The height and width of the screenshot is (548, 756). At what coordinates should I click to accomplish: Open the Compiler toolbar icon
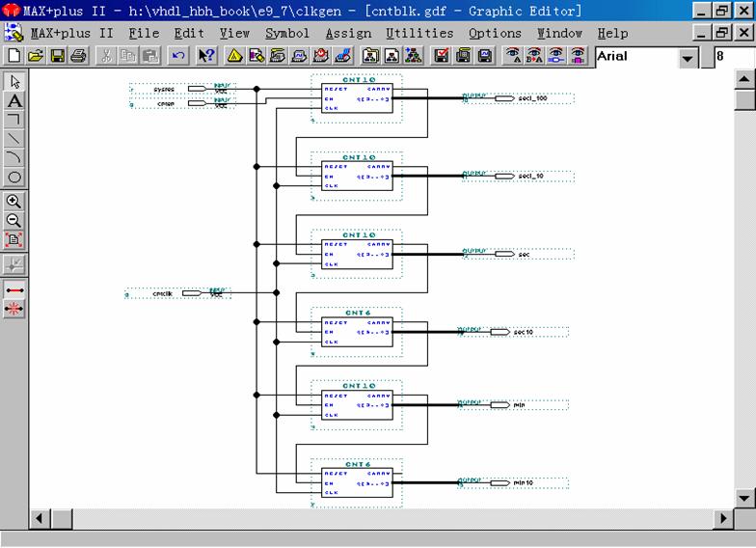pyautogui.click(x=278, y=56)
